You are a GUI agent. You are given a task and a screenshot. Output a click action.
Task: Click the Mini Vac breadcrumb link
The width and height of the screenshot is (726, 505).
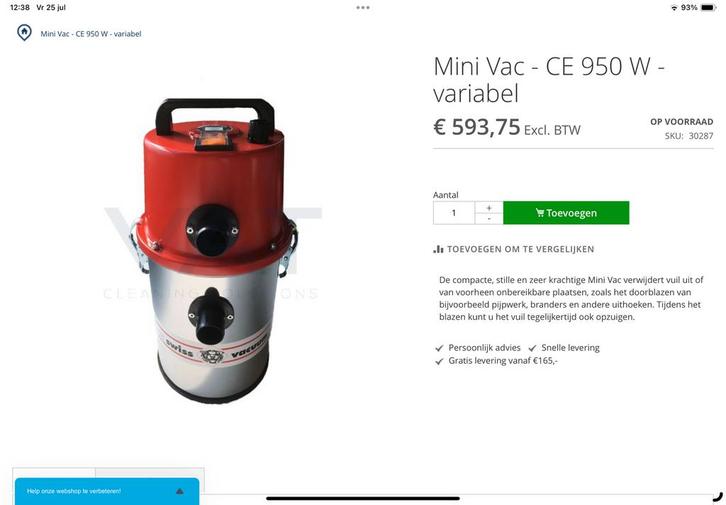click(x=91, y=34)
